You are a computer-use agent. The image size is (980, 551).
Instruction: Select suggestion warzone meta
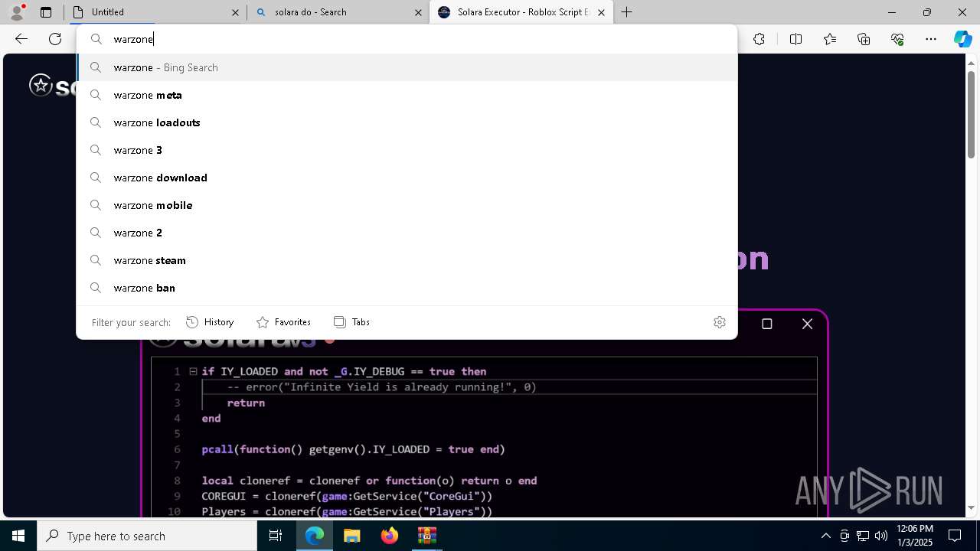click(407, 95)
